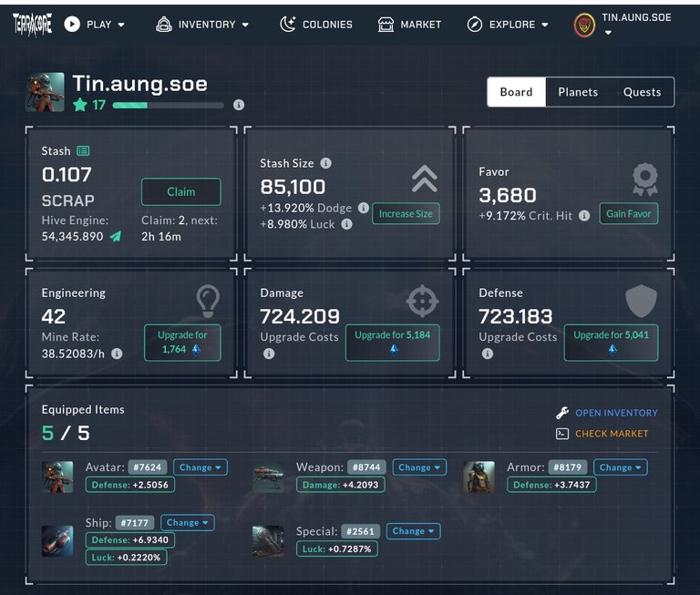Click the Special #2561 ID tag
The width and height of the screenshot is (700, 595).
coord(360,531)
